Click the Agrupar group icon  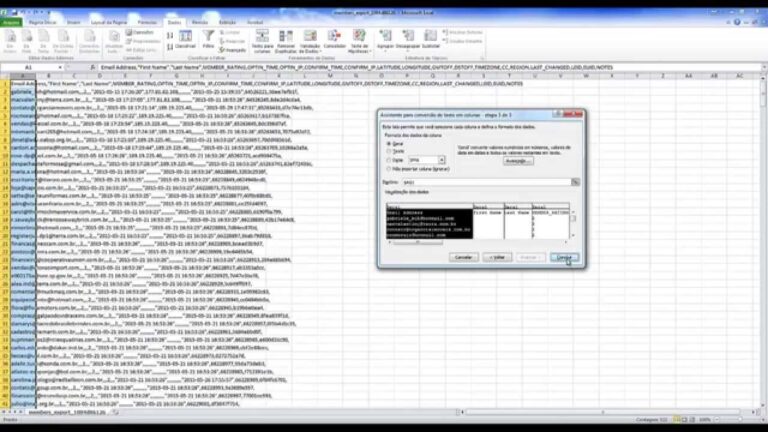[385, 40]
